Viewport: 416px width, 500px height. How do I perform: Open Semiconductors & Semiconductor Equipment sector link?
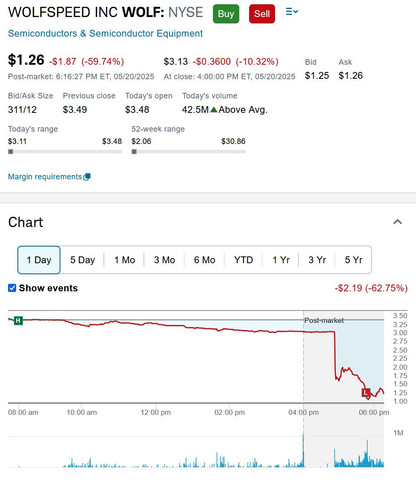click(105, 33)
